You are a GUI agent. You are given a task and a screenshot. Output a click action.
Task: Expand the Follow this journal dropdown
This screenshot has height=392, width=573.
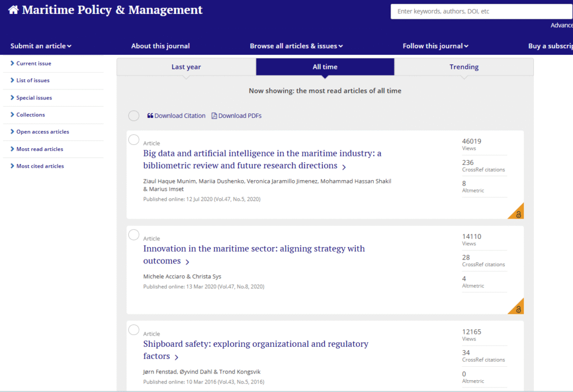point(435,46)
